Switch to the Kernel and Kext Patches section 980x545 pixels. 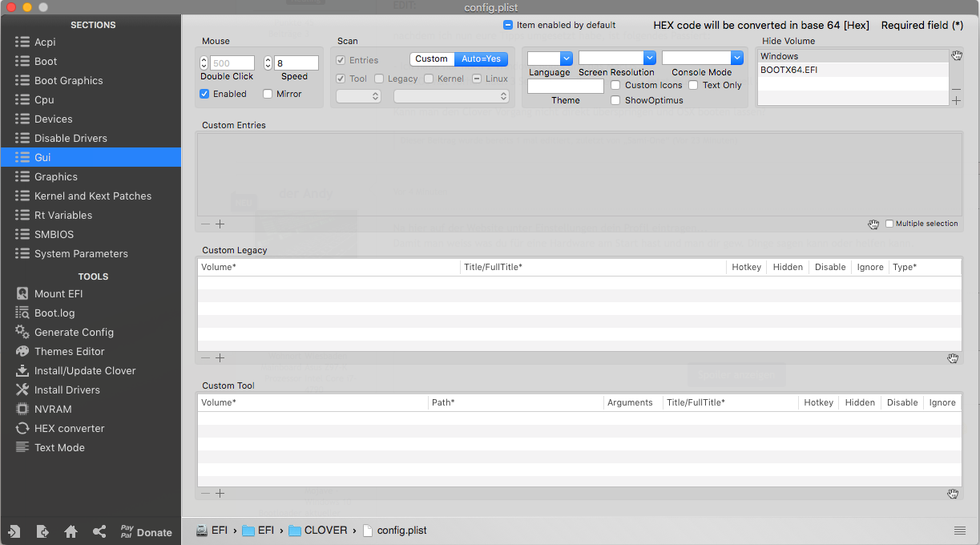[x=92, y=196]
